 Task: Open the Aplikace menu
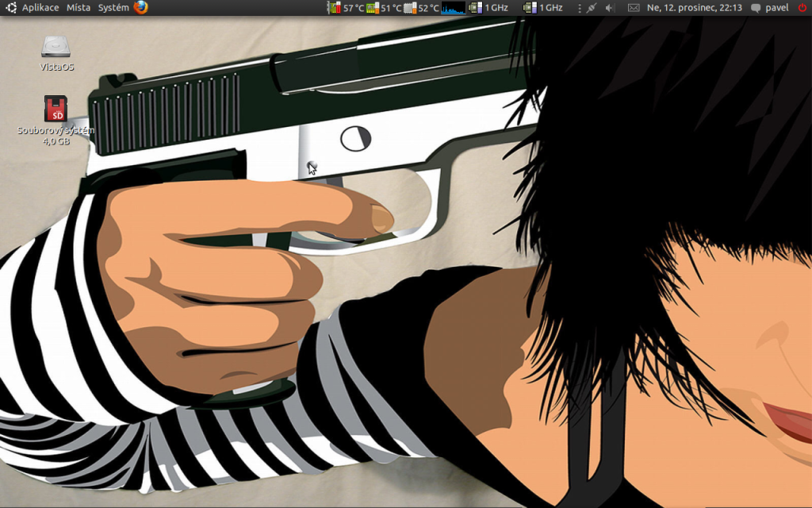point(40,8)
